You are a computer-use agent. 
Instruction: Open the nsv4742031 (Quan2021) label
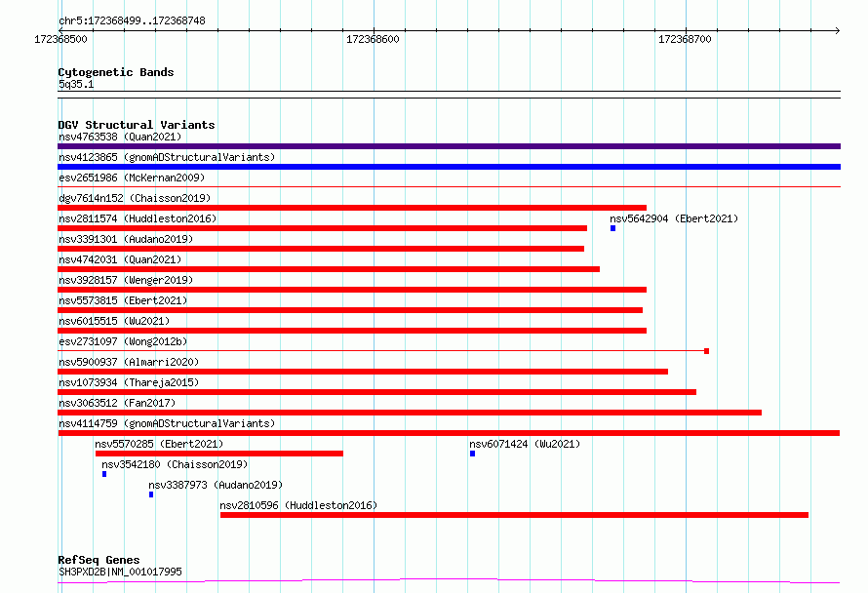[x=120, y=259]
